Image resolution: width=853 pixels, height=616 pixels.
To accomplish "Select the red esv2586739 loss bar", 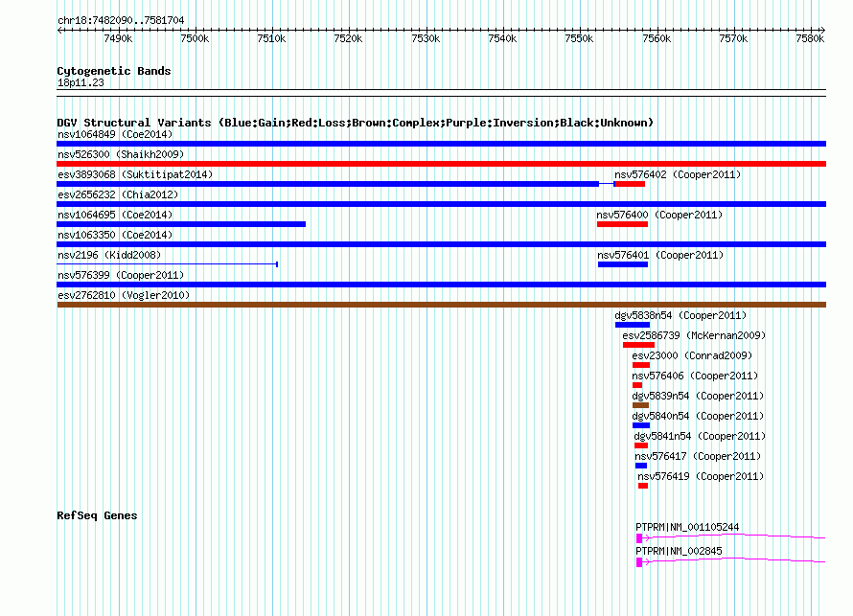I will point(638,345).
